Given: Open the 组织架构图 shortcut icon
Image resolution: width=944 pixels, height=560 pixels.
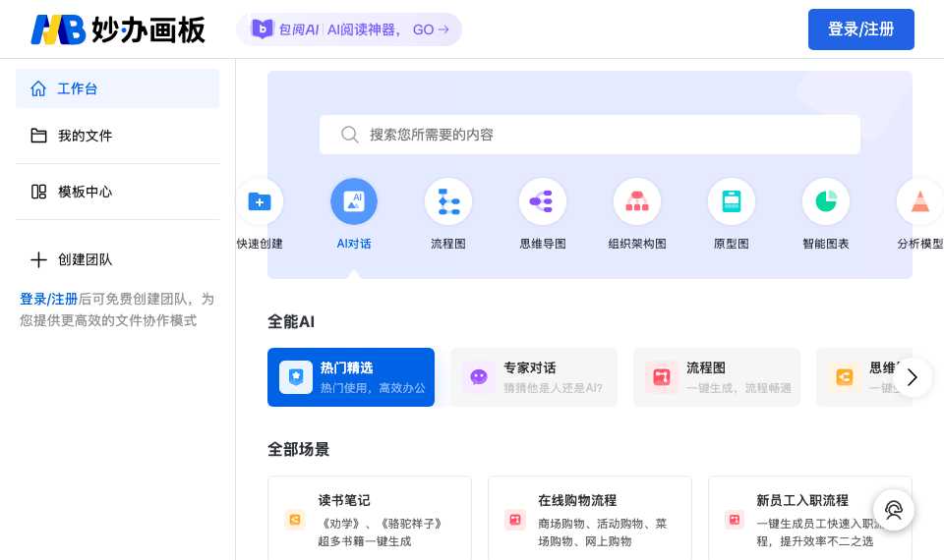Looking at the screenshot, I should click(637, 201).
